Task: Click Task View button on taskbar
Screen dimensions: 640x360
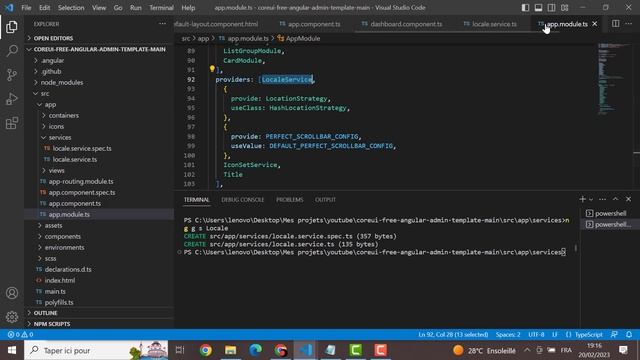Action: click(180, 350)
